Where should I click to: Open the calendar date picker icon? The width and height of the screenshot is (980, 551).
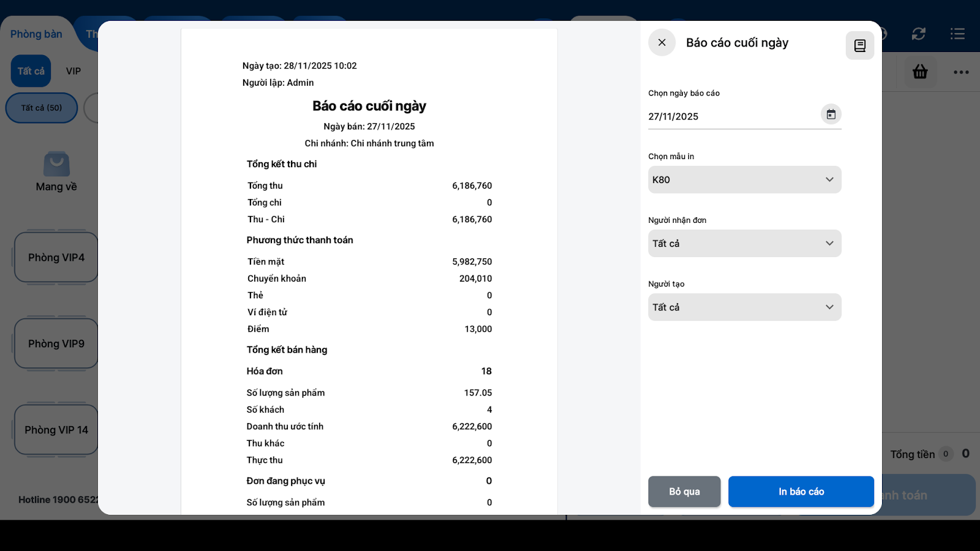(831, 114)
